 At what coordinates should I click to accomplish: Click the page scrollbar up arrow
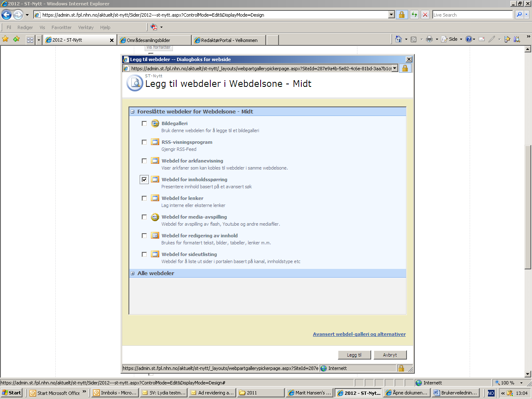point(528,49)
